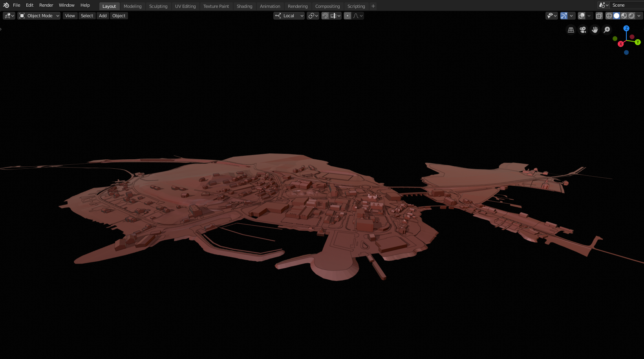Open the transform pivot point dropdown

coord(313,16)
